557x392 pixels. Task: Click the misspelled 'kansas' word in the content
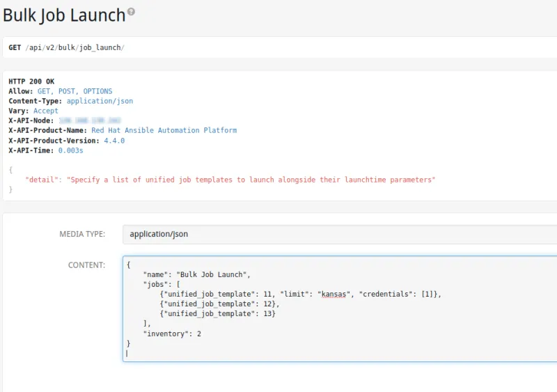[x=333, y=294]
